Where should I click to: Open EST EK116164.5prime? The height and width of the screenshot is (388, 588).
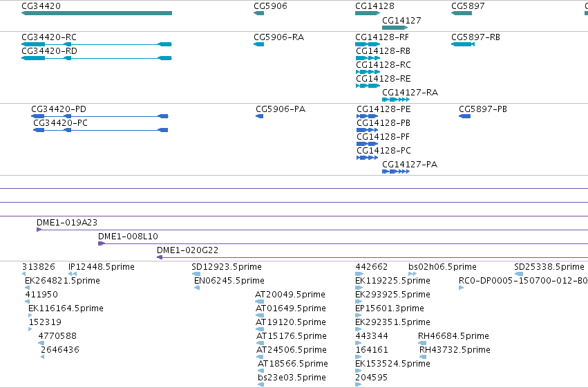[30, 315]
